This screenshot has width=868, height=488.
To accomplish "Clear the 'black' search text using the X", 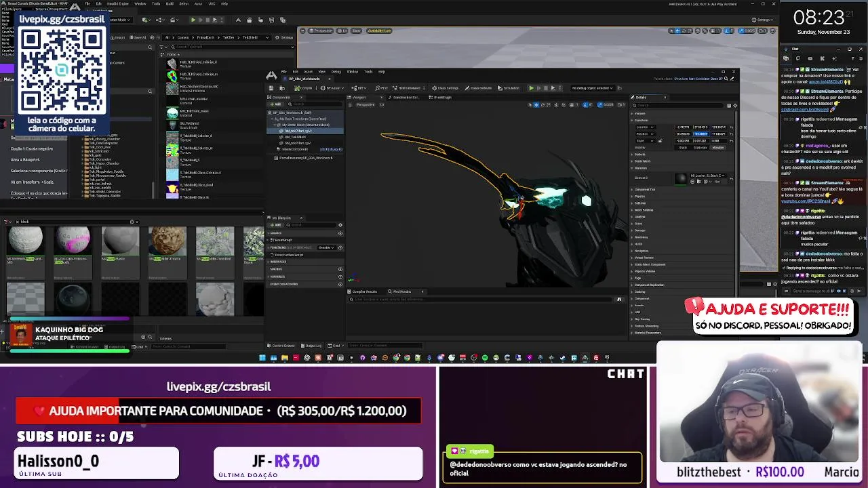I will pyautogui.click(x=18, y=222).
